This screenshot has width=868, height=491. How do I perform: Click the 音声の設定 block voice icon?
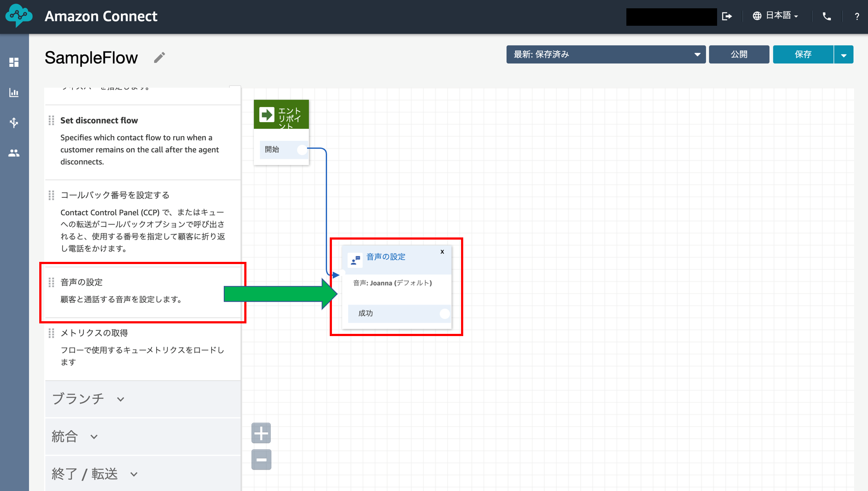click(x=355, y=260)
